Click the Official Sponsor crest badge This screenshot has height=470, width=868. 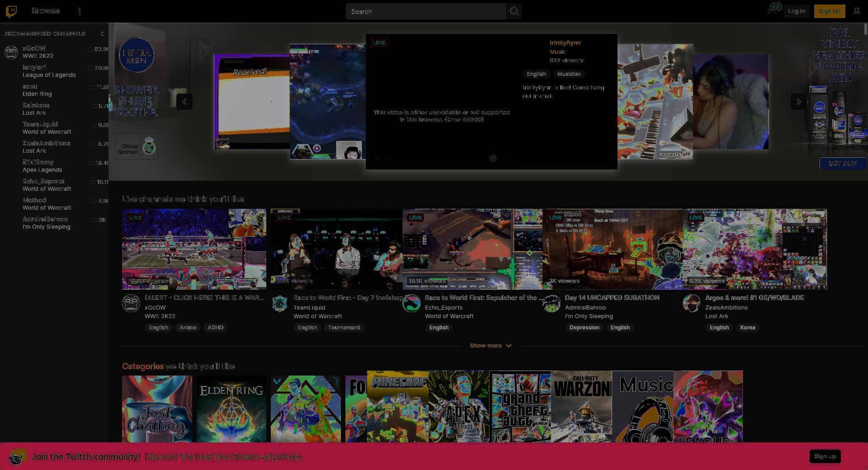137,146
